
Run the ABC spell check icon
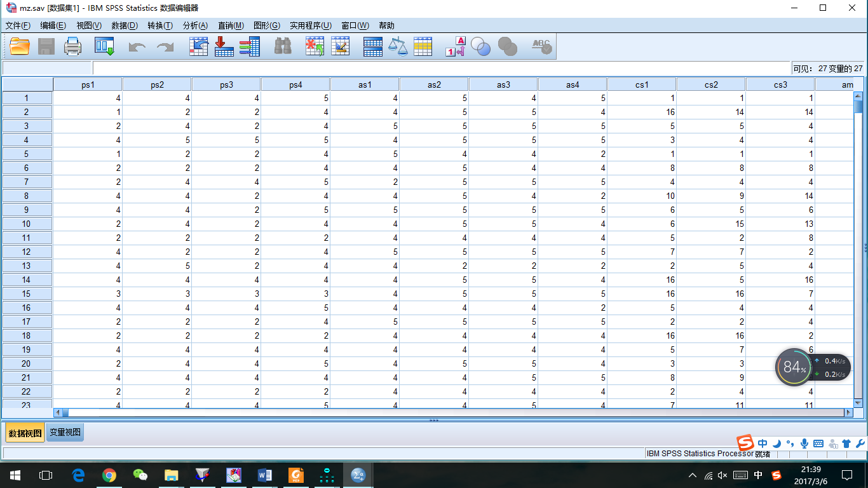[541, 46]
